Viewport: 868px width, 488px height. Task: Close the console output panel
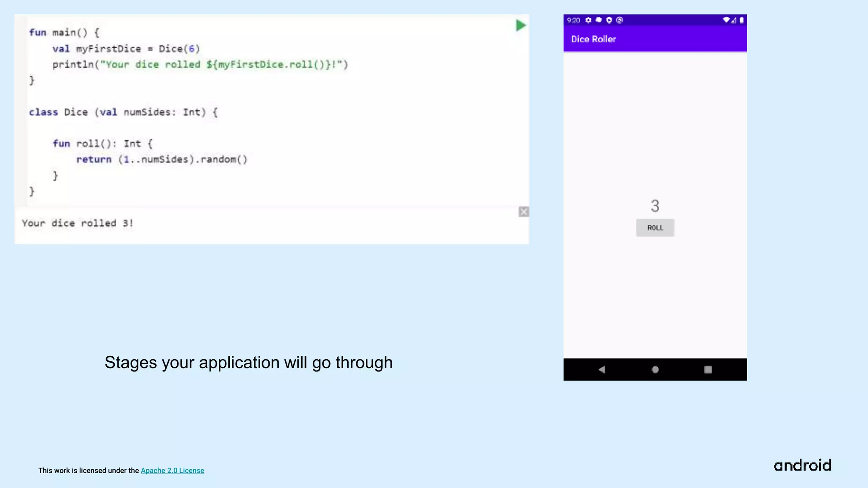pos(524,212)
